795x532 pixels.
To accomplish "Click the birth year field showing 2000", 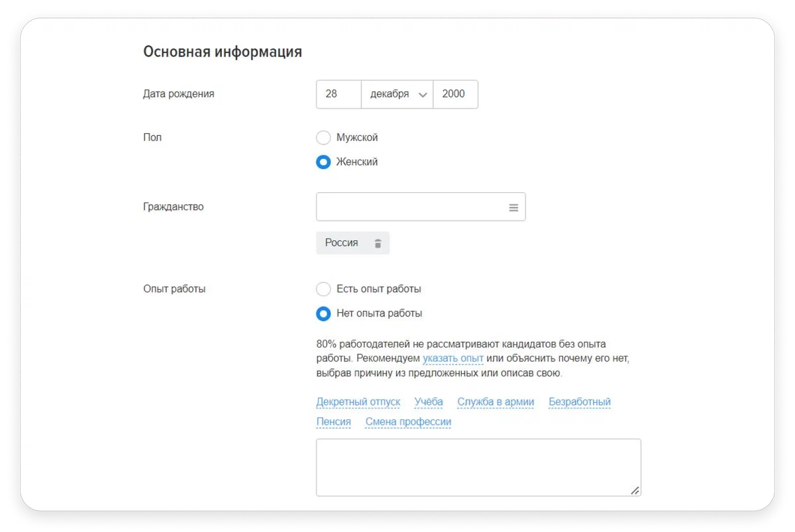I will (x=455, y=94).
